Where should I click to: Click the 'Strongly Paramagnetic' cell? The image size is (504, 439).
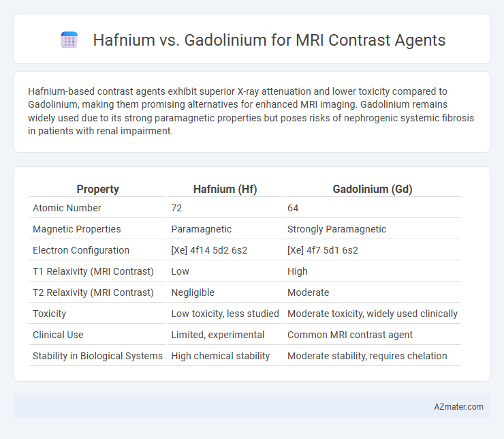click(x=336, y=229)
